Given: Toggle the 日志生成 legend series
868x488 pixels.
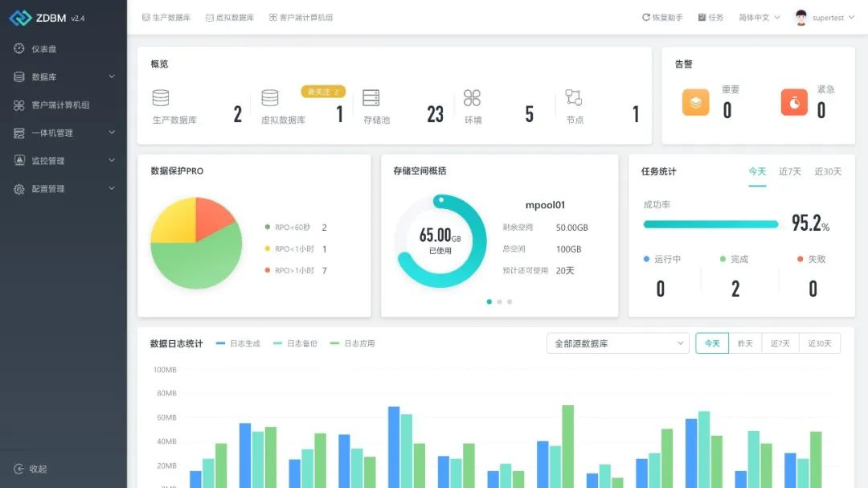Looking at the screenshot, I should (238, 343).
